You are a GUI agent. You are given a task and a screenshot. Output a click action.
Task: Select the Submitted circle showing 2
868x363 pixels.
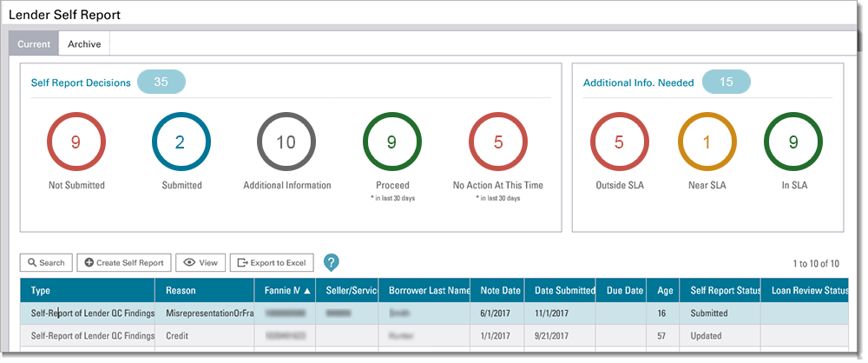point(181,142)
